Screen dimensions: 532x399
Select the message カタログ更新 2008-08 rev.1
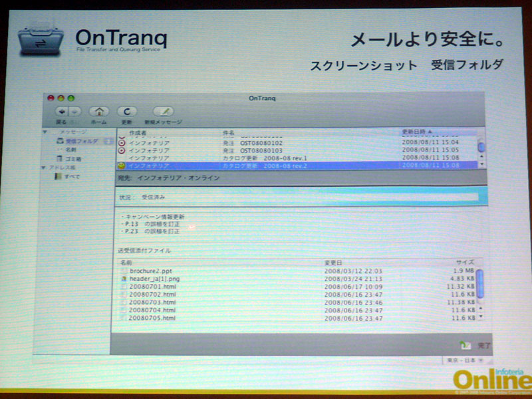[x=297, y=158]
